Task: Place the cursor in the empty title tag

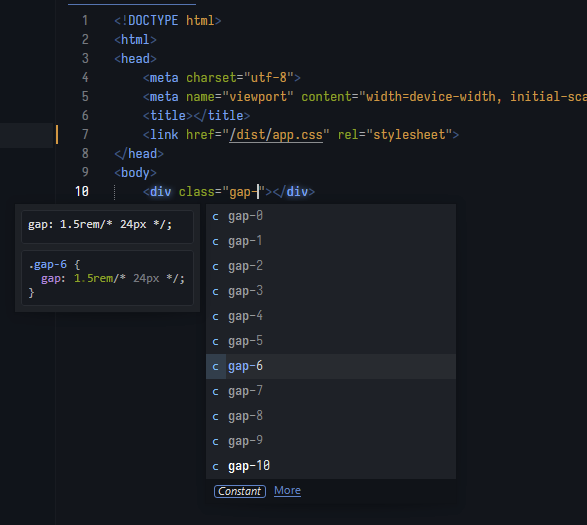Action: tap(193, 115)
